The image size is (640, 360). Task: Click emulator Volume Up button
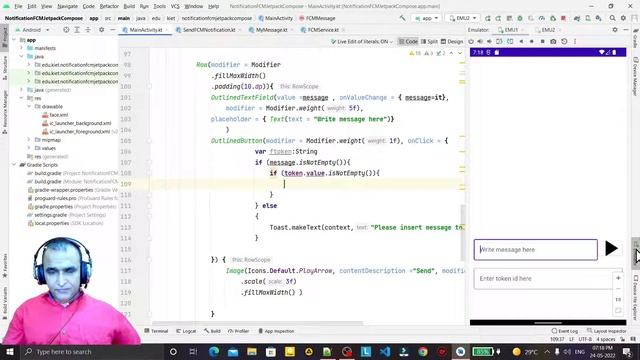pyautogui.click(x=480, y=41)
